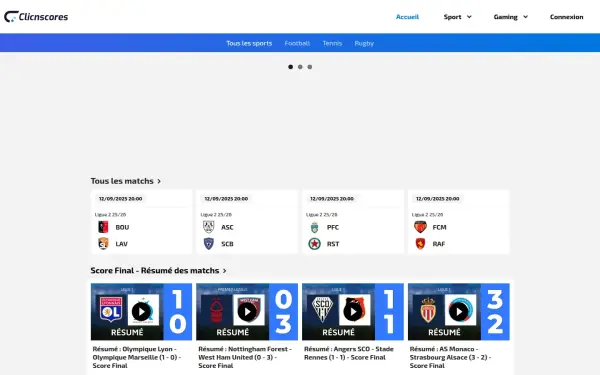Image resolution: width=600 pixels, height=375 pixels.
Task: Click the LAV team crest icon
Action: click(x=103, y=243)
